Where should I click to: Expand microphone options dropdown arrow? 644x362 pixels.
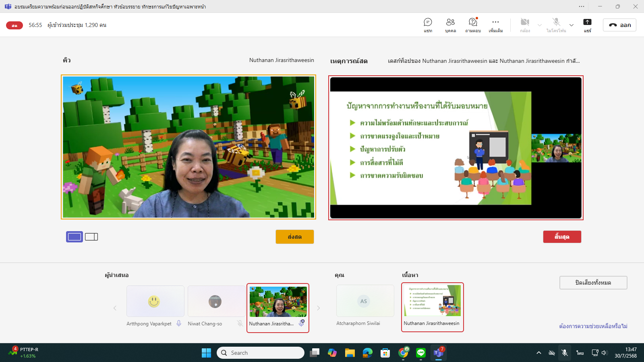572,25
